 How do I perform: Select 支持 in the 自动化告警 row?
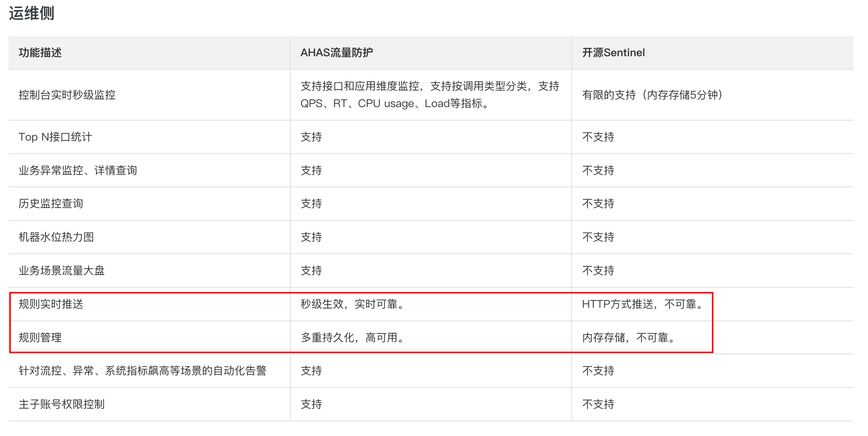(x=311, y=371)
